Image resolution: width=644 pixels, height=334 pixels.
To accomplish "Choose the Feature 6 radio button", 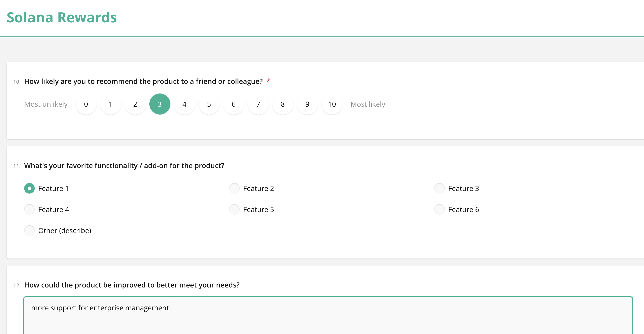I will tap(439, 209).
